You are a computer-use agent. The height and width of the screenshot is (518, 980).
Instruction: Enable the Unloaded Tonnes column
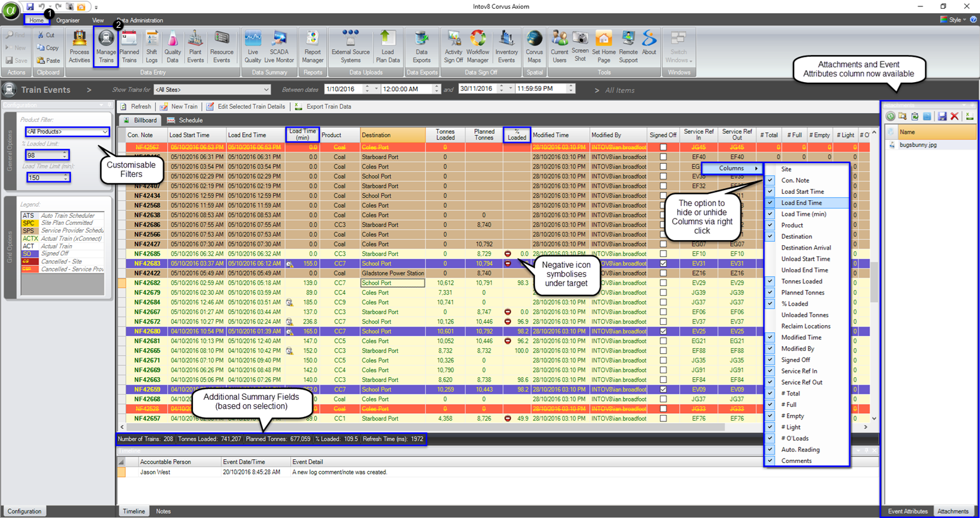806,315
